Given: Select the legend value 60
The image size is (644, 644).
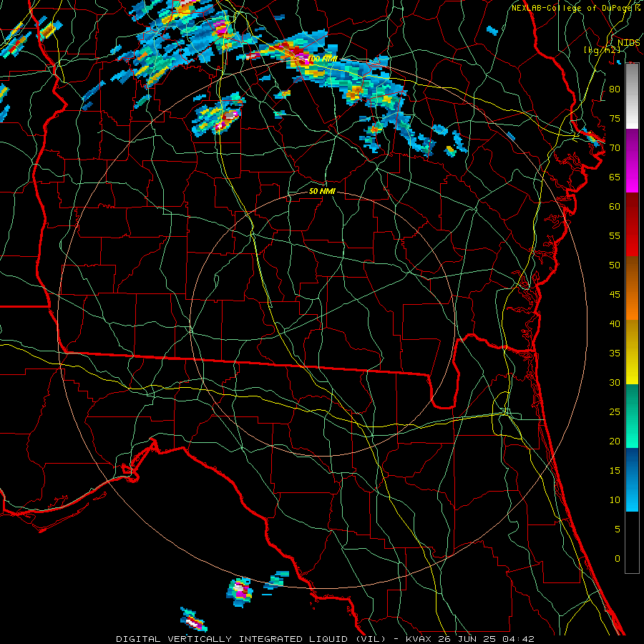Looking at the screenshot, I should click(x=615, y=207).
